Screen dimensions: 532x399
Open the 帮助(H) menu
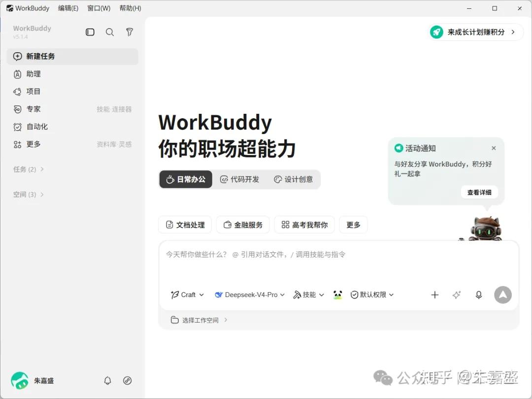coord(130,8)
